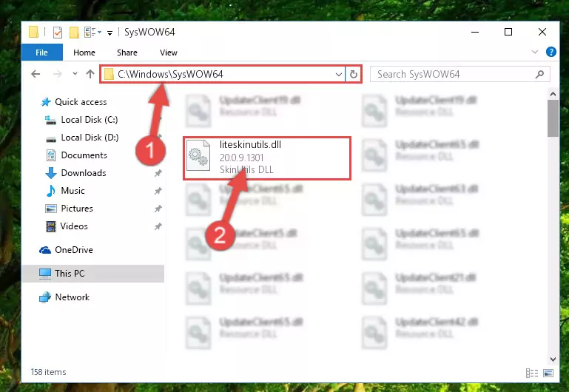The width and height of the screenshot is (569, 392).
Task: Open the File menu tab
Action: tap(41, 53)
